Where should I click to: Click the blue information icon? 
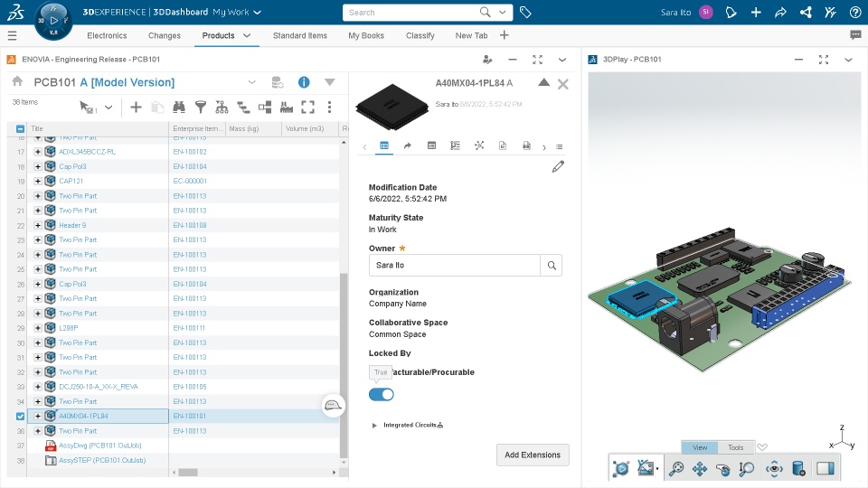click(304, 82)
